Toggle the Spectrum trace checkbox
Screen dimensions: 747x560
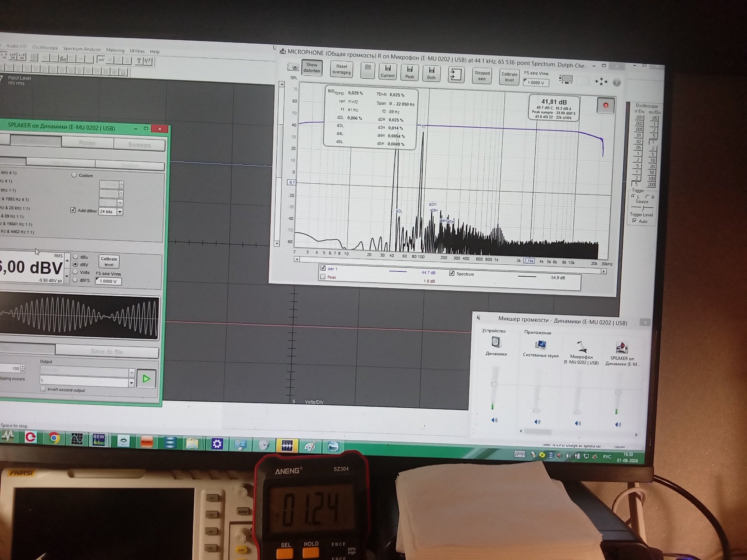tap(452, 273)
